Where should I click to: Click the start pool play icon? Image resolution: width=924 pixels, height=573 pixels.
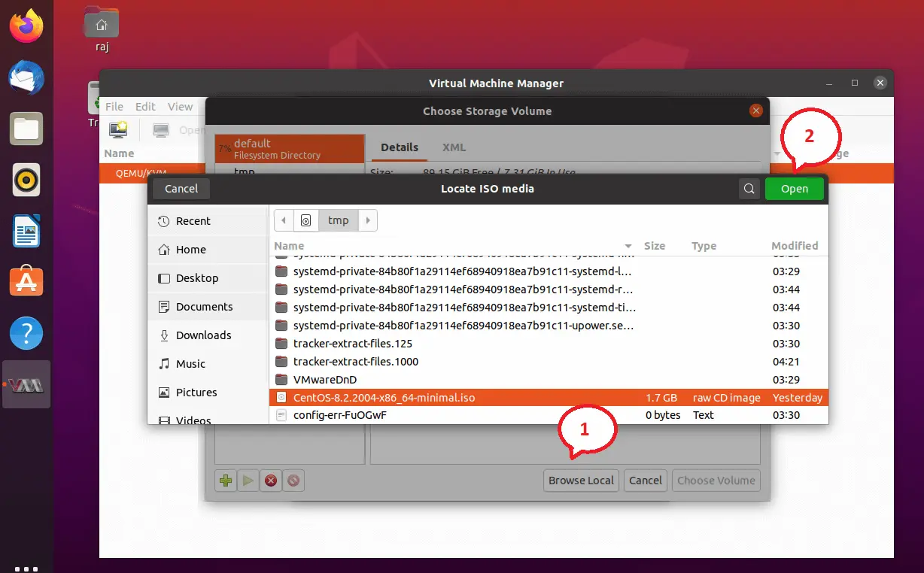[x=248, y=481]
